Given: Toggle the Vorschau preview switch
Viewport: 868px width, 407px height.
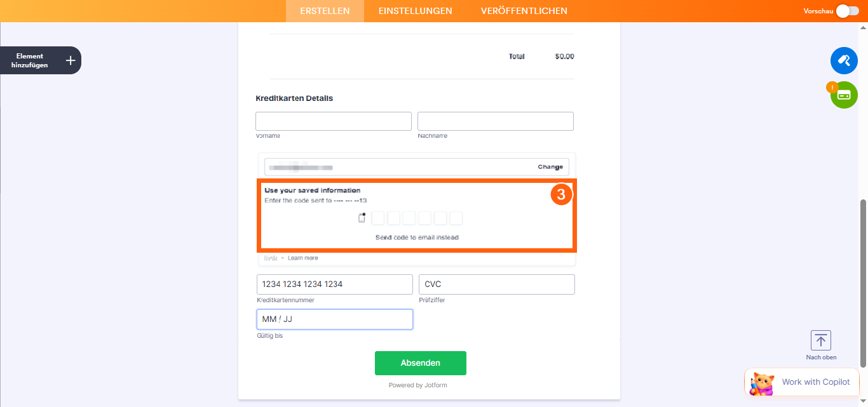Looking at the screenshot, I should (848, 11).
